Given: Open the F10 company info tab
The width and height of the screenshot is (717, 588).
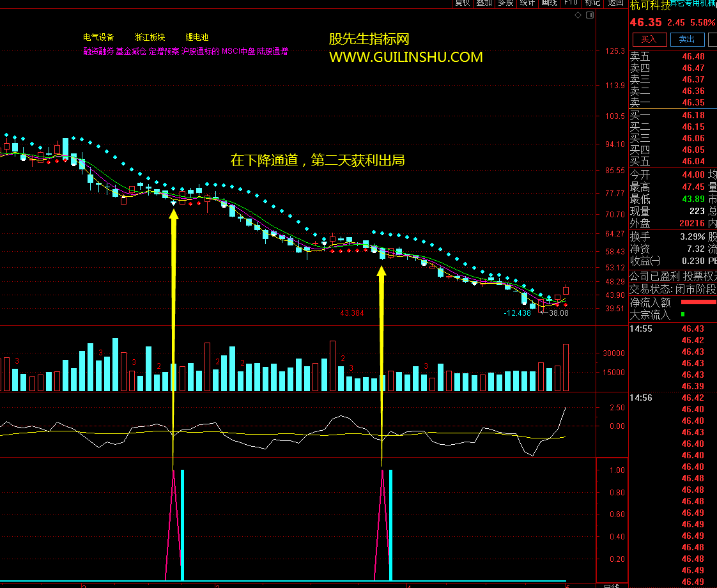Looking at the screenshot, I should tap(571, 3).
